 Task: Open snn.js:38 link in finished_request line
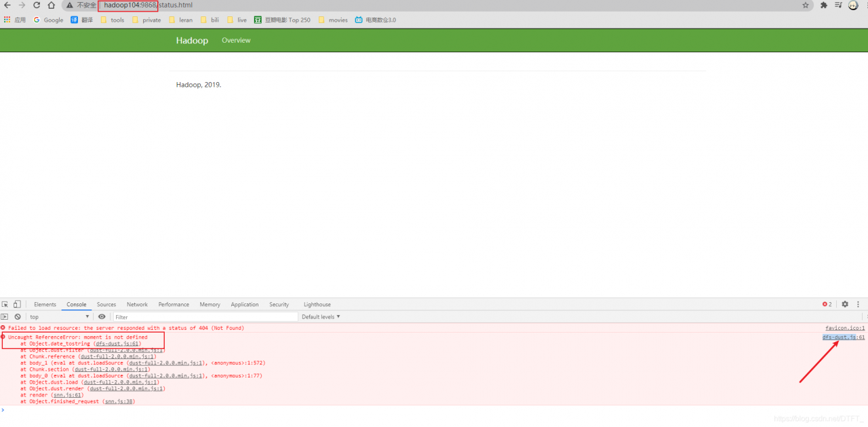pos(119,402)
